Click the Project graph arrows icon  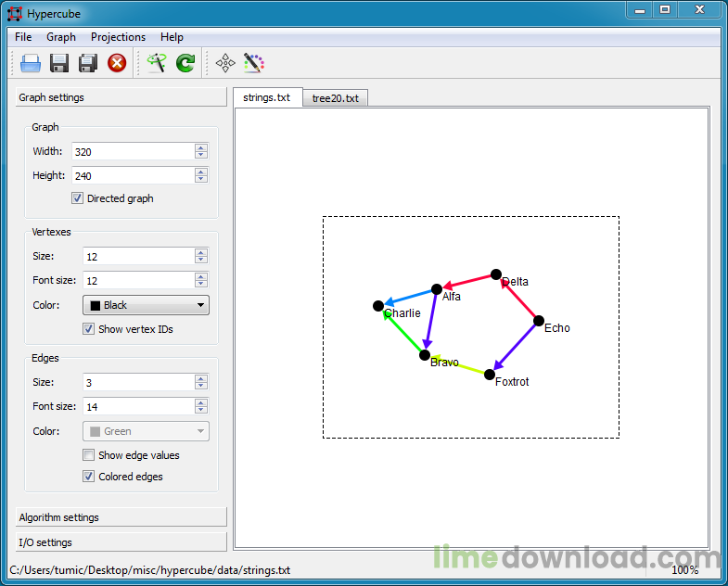(x=225, y=63)
